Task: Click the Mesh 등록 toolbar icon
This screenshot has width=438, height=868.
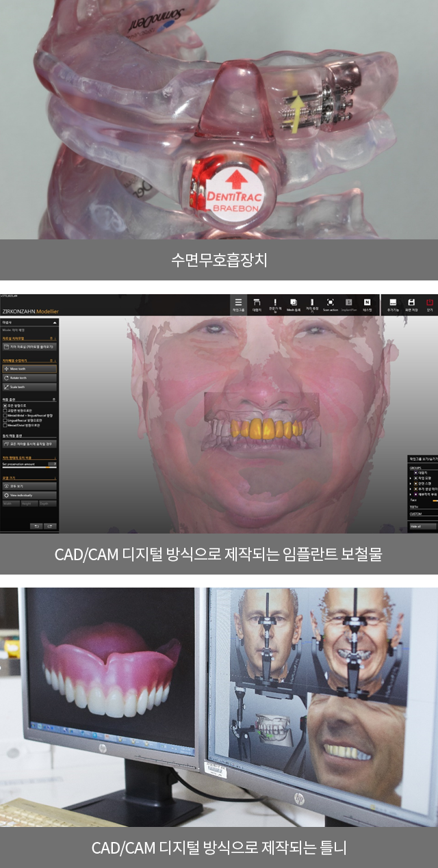Action: (x=294, y=304)
